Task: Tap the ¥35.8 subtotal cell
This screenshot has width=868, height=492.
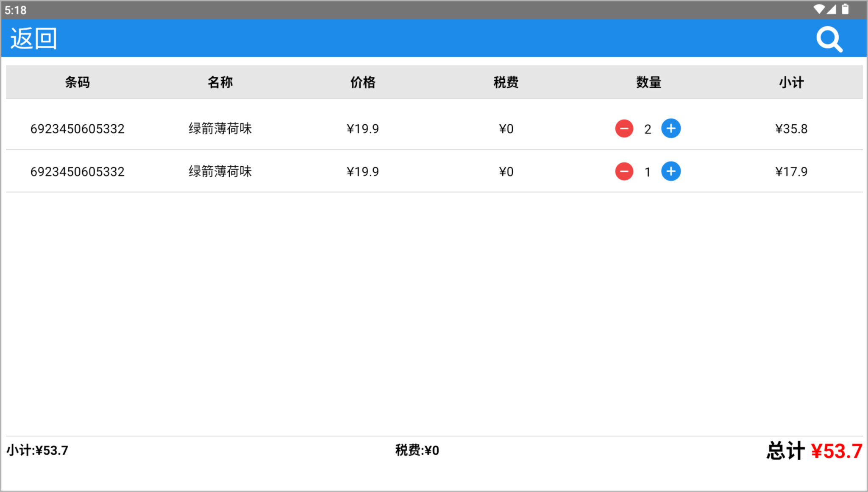Action: click(x=791, y=129)
